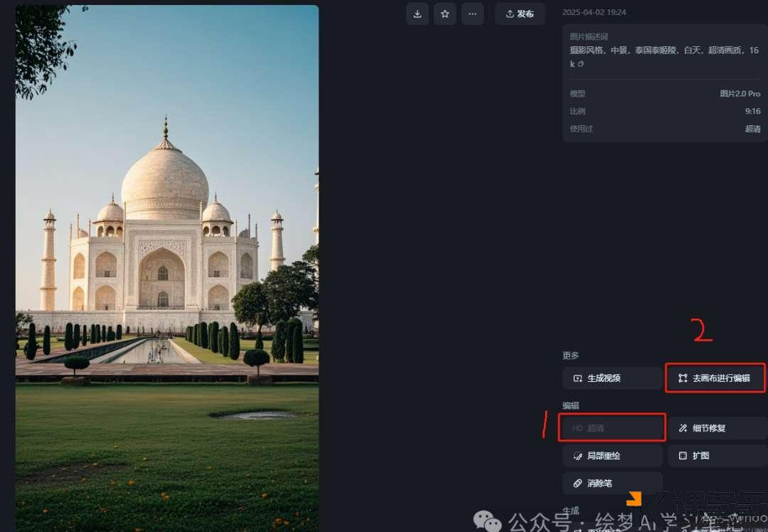Screen dimensions: 768x532
Task: Choose the 细节修复 detail repair tool
Action: click(x=717, y=428)
